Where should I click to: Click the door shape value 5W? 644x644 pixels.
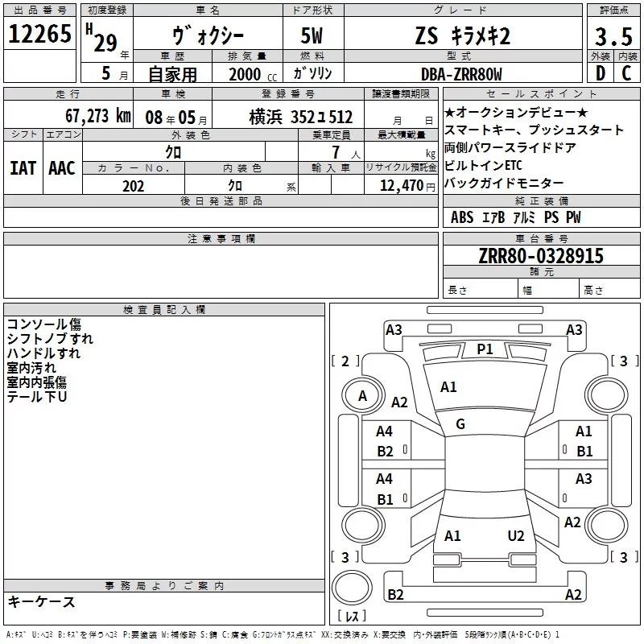pos(312,35)
